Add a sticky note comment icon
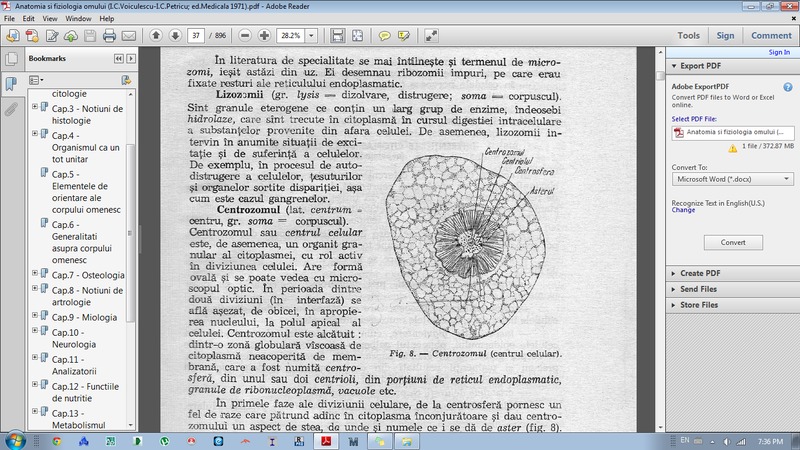The height and width of the screenshot is (450, 800). point(384,35)
